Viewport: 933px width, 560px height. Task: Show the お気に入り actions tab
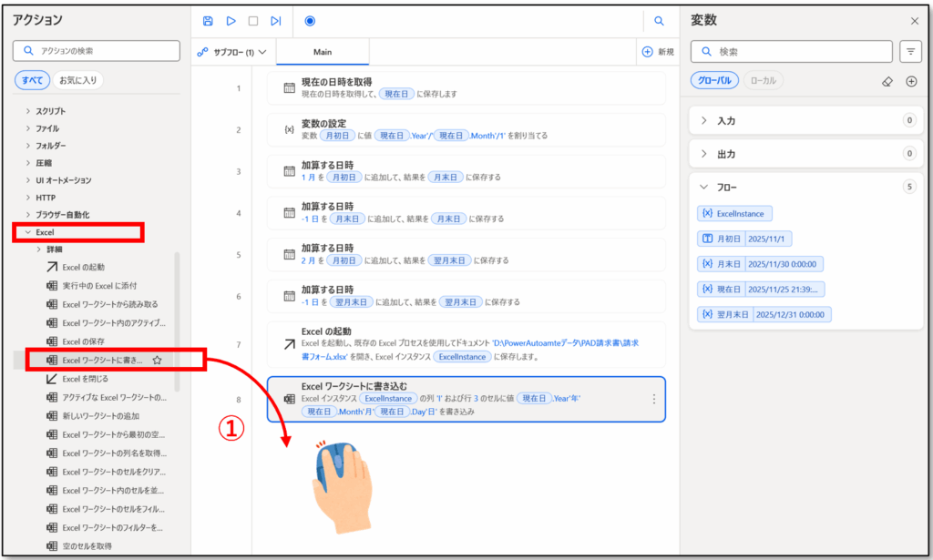coord(77,80)
